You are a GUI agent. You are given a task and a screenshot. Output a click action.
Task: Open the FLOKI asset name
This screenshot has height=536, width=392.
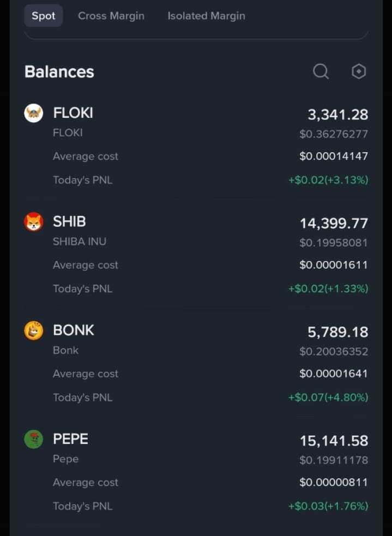(73, 113)
